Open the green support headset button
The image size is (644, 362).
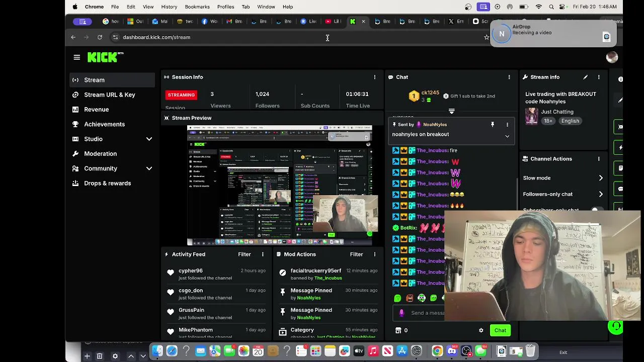[615, 327]
